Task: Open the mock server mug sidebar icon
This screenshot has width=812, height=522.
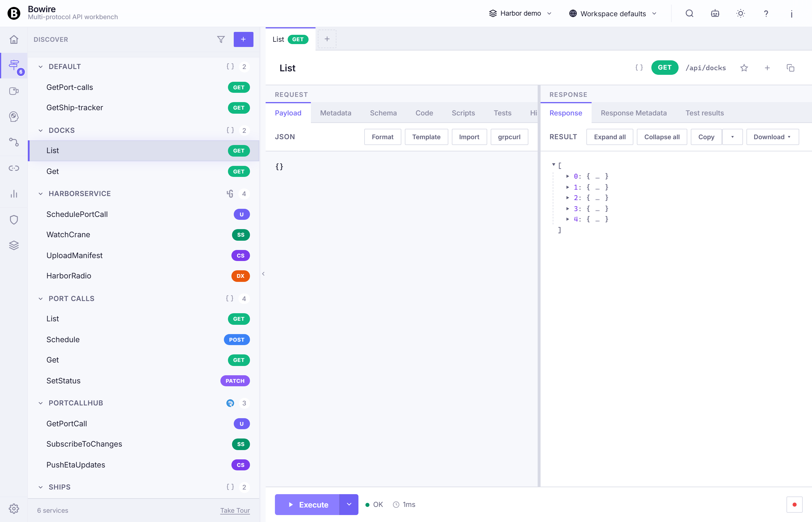Action: tap(14, 91)
